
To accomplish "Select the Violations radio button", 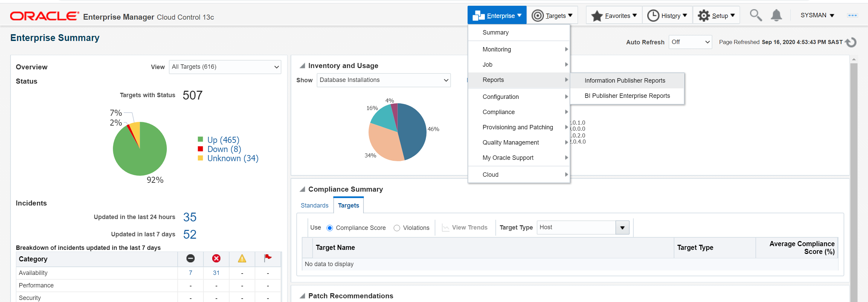I will (397, 228).
